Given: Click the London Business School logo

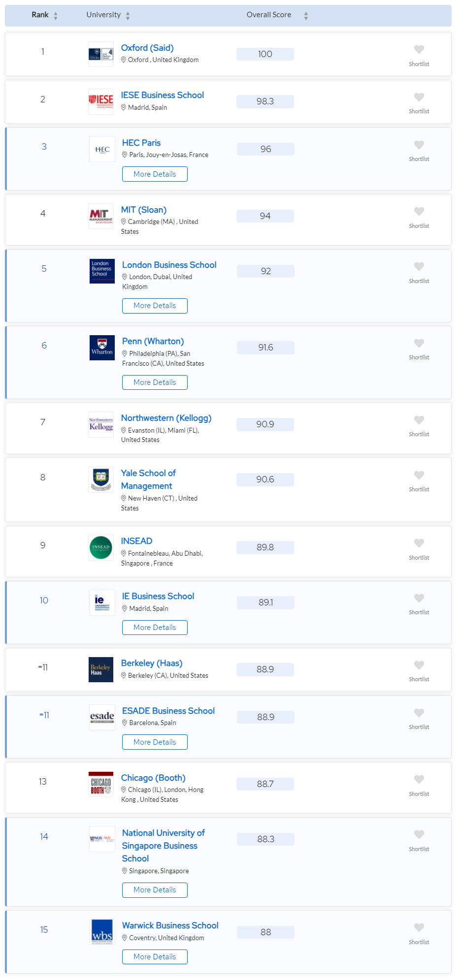Looking at the screenshot, I should point(102,271).
